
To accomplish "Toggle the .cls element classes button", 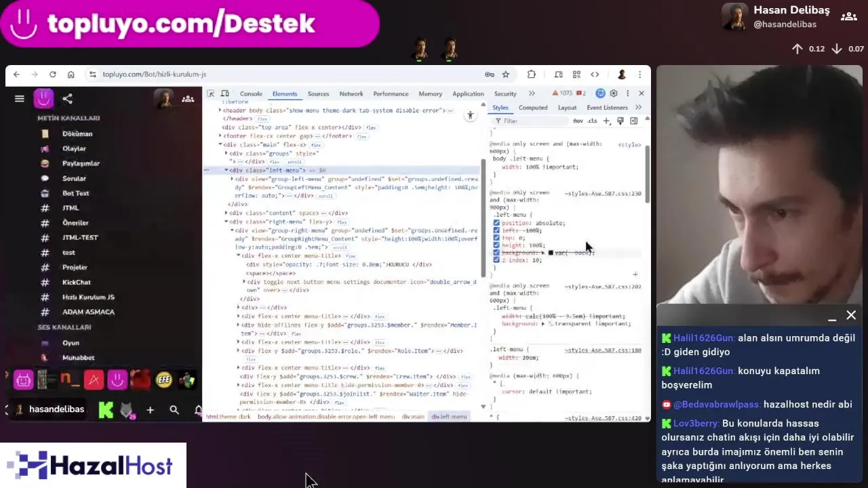I will click(592, 121).
